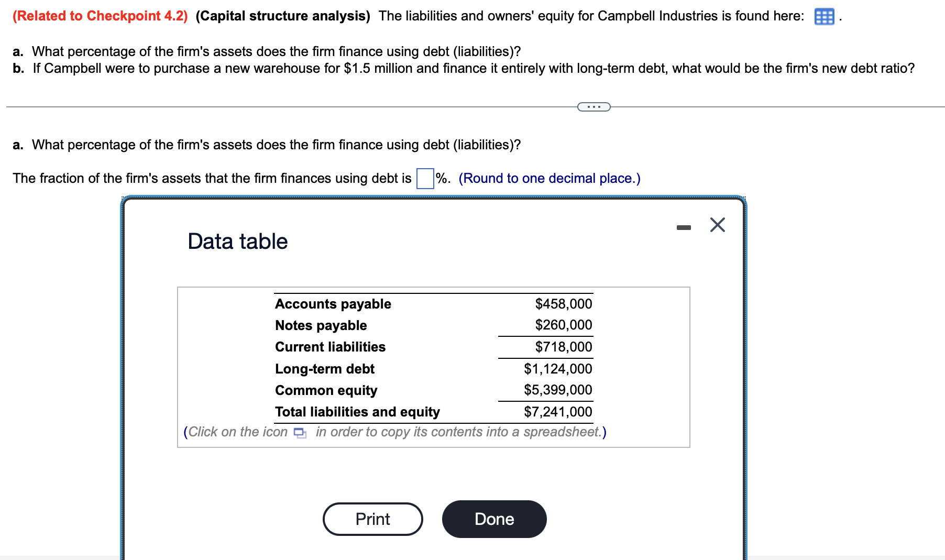The width and height of the screenshot is (945, 560).
Task: Click the Print button
Action: pyautogui.click(x=372, y=519)
